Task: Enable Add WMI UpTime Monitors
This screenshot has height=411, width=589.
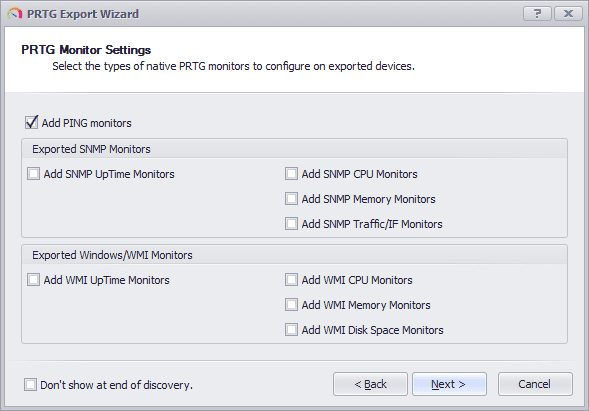Action: pyautogui.click(x=33, y=280)
